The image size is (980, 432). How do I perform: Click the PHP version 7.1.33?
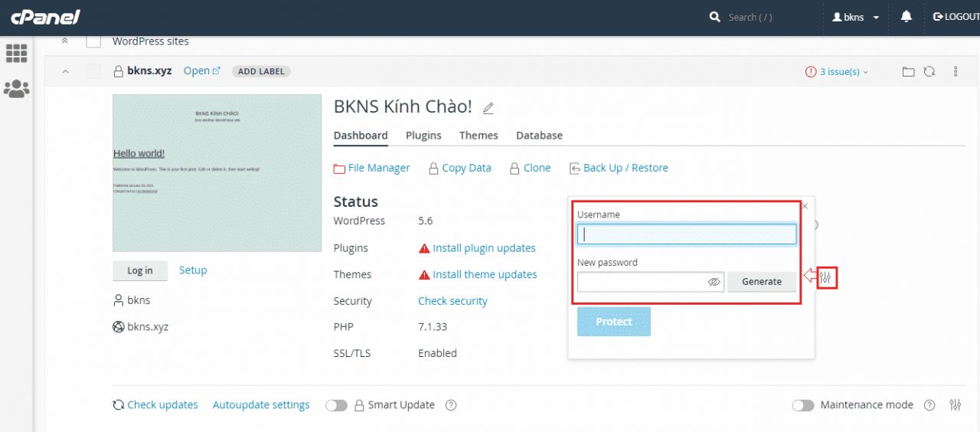[433, 327]
